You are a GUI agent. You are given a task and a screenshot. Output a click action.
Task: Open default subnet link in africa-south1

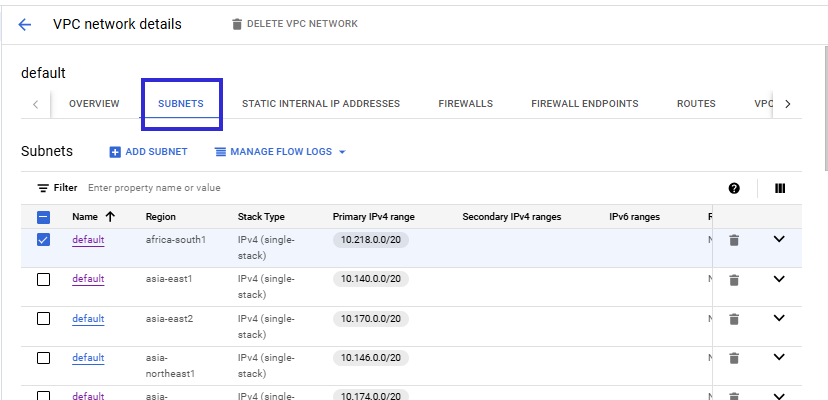(x=88, y=240)
